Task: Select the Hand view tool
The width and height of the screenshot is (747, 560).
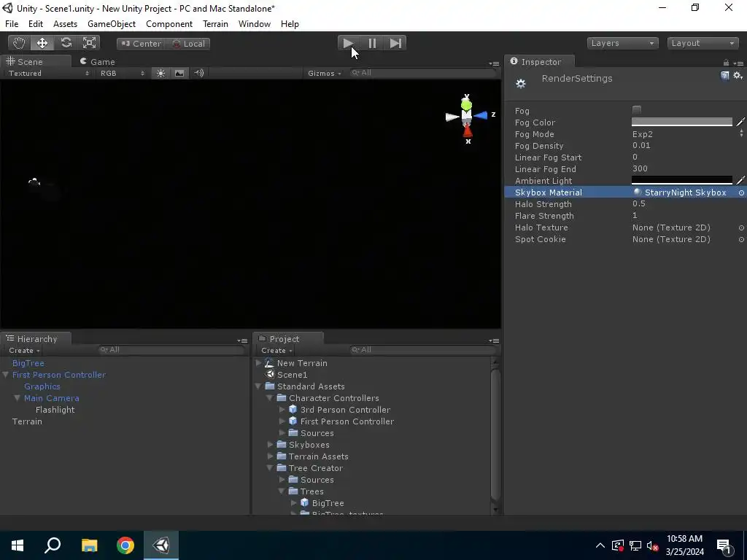Action: (19, 43)
